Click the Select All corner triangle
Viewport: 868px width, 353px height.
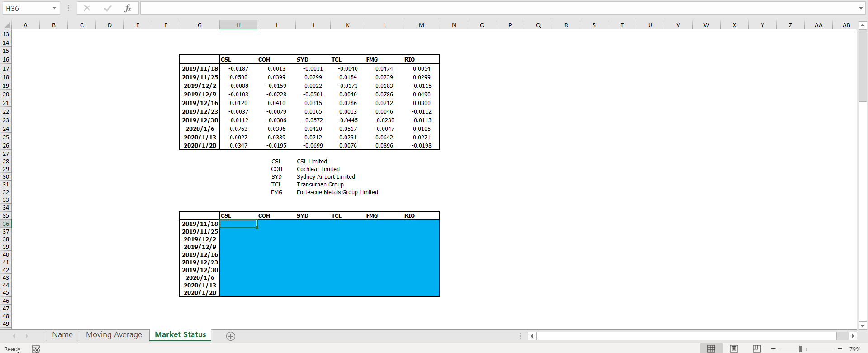pyautogui.click(x=7, y=25)
